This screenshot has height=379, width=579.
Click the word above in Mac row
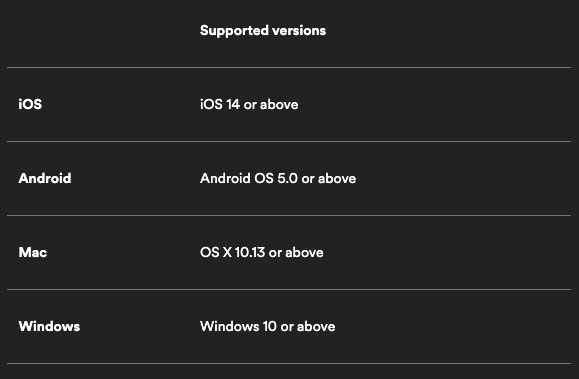pos(304,252)
